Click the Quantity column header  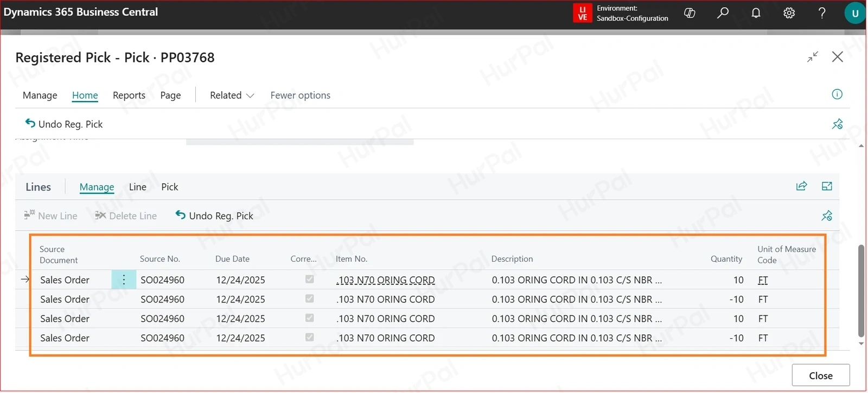coord(726,259)
